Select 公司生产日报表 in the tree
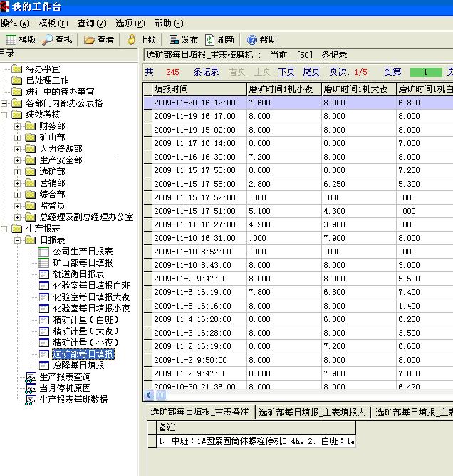Screen dimensions: 453x476 pyautogui.click(x=83, y=252)
